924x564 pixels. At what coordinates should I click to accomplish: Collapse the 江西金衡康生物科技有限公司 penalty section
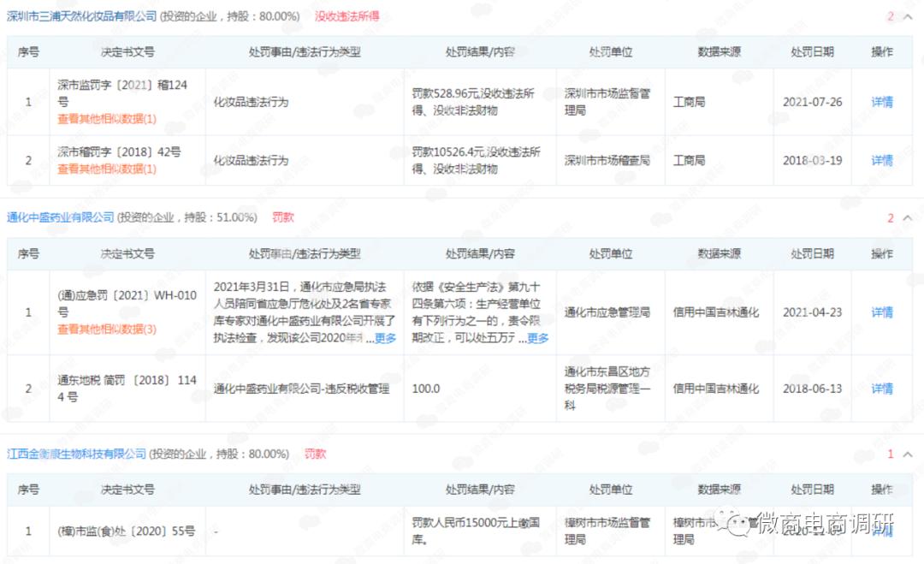[907, 454]
